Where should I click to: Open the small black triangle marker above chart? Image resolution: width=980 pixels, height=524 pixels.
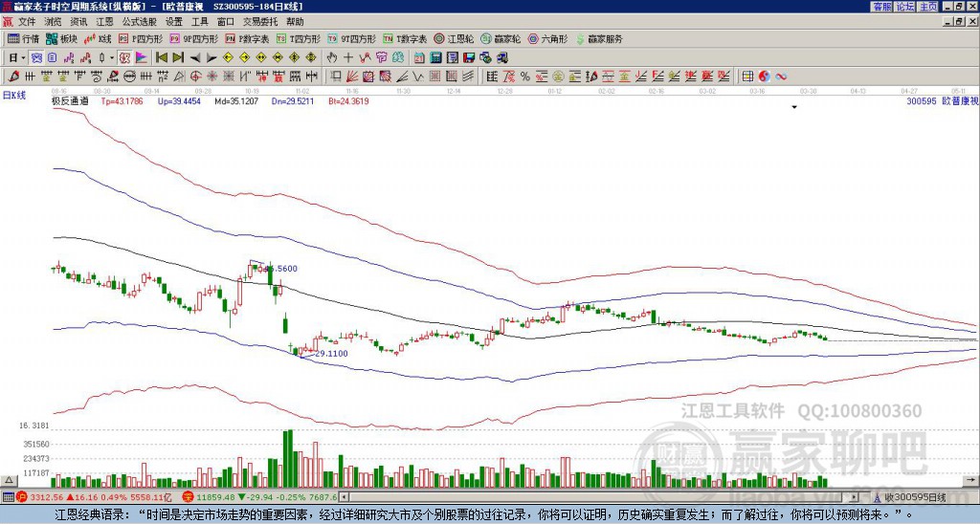[794, 107]
